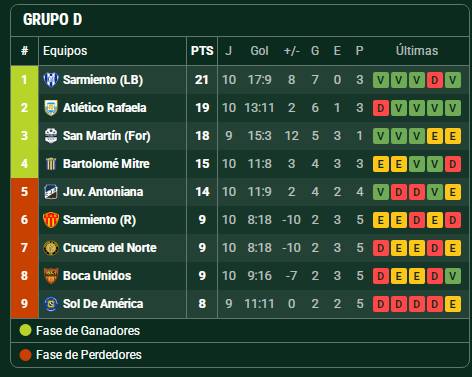Screen dimensions: 472x377
Task: Click the Gol column header
Action: (x=259, y=51)
